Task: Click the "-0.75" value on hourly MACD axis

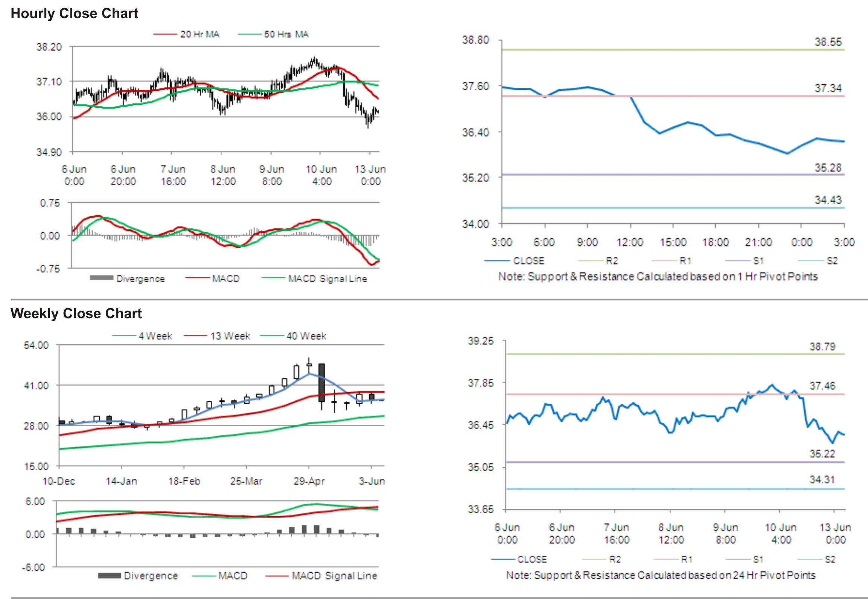Action: (x=48, y=269)
